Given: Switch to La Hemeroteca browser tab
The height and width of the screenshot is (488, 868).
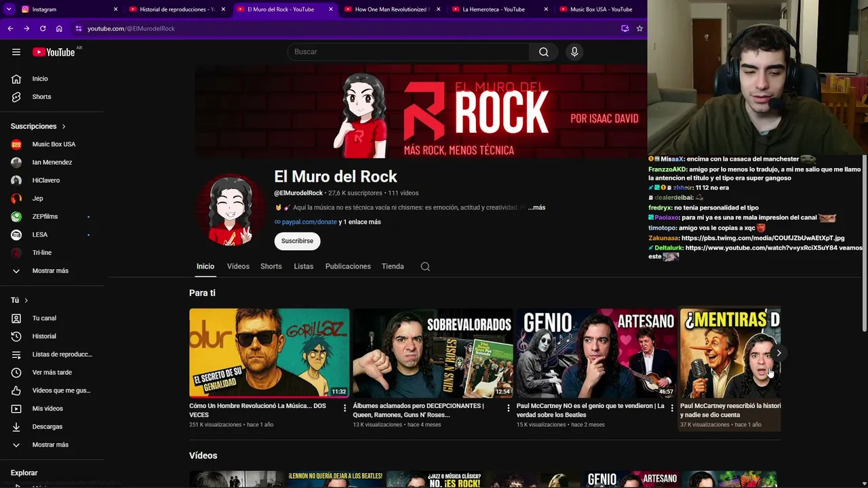Looking at the screenshot, I should click(500, 9).
